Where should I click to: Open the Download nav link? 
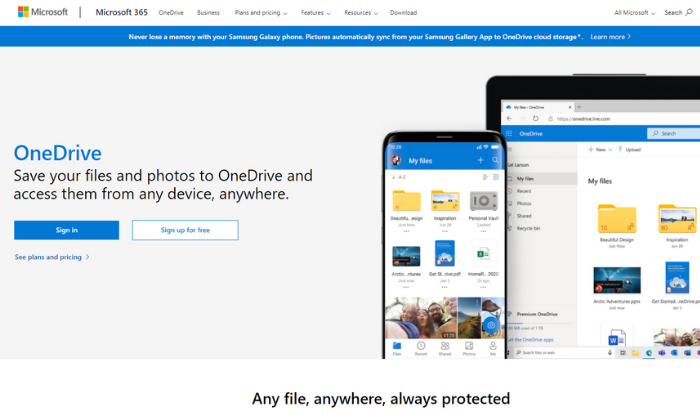click(x=403, y=12)
